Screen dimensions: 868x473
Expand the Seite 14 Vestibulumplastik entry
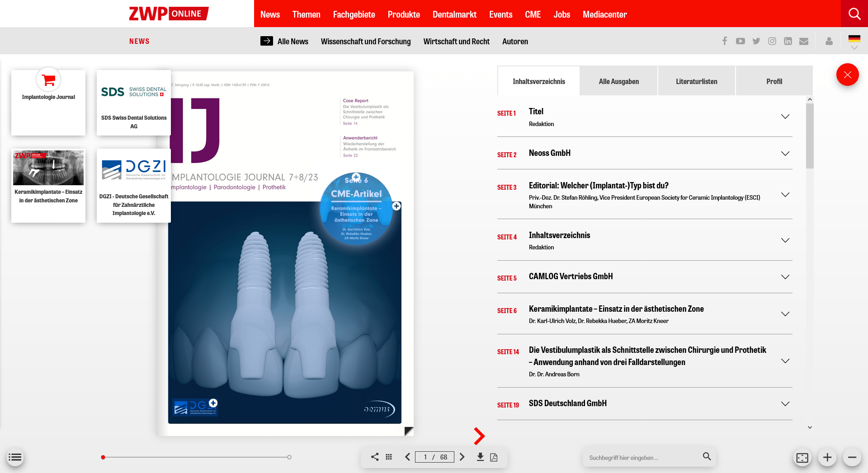click(x=785, y=361)
